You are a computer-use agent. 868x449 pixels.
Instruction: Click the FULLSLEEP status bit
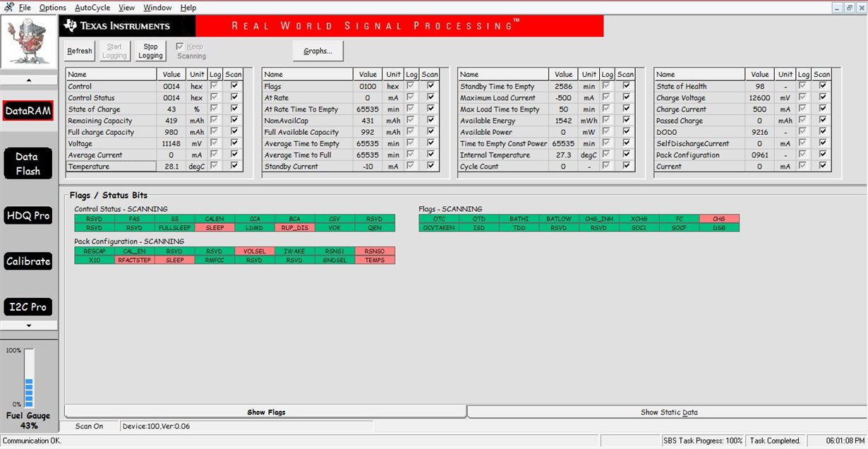click(174, 228)
